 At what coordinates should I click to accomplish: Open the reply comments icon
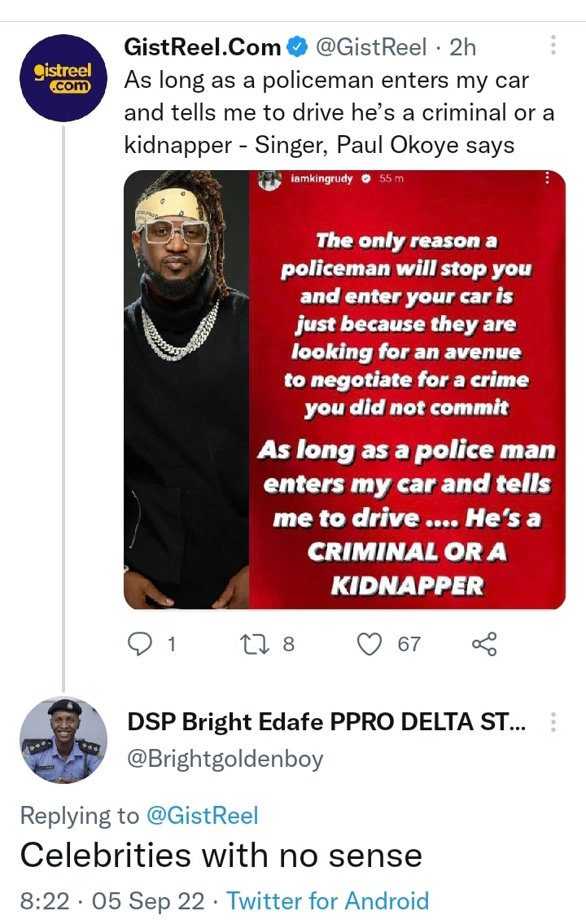(141, 645)
